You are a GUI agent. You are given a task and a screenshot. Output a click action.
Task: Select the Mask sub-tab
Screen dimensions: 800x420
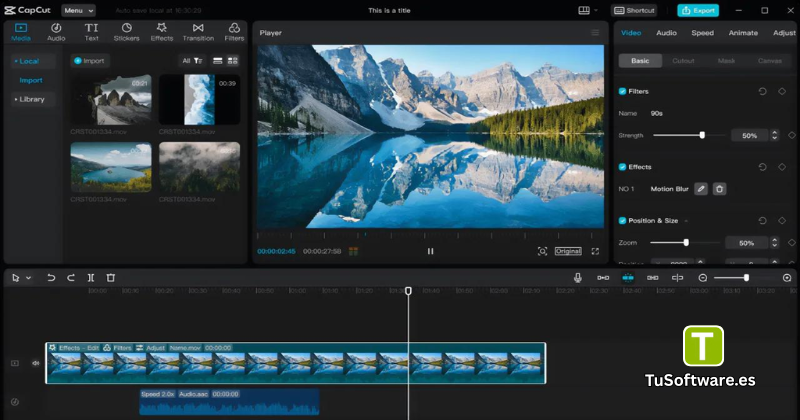click(x=726, y=61)
